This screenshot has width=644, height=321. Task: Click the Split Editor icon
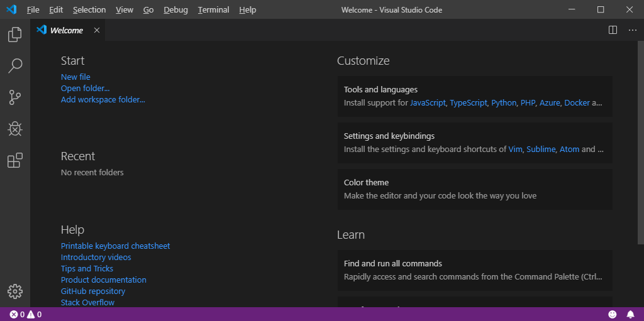(613, 30)
